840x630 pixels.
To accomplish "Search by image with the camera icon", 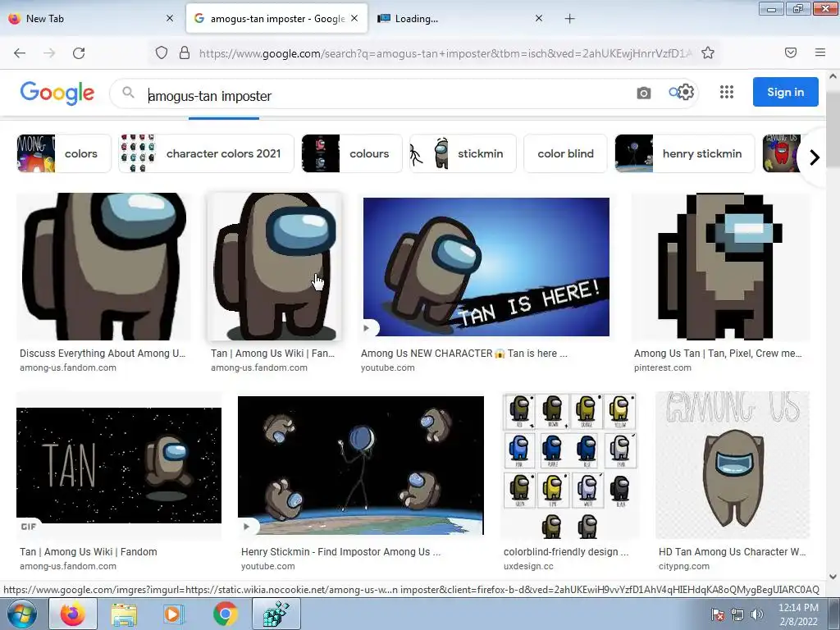I will pyautogui.click(x=643, y=93).
